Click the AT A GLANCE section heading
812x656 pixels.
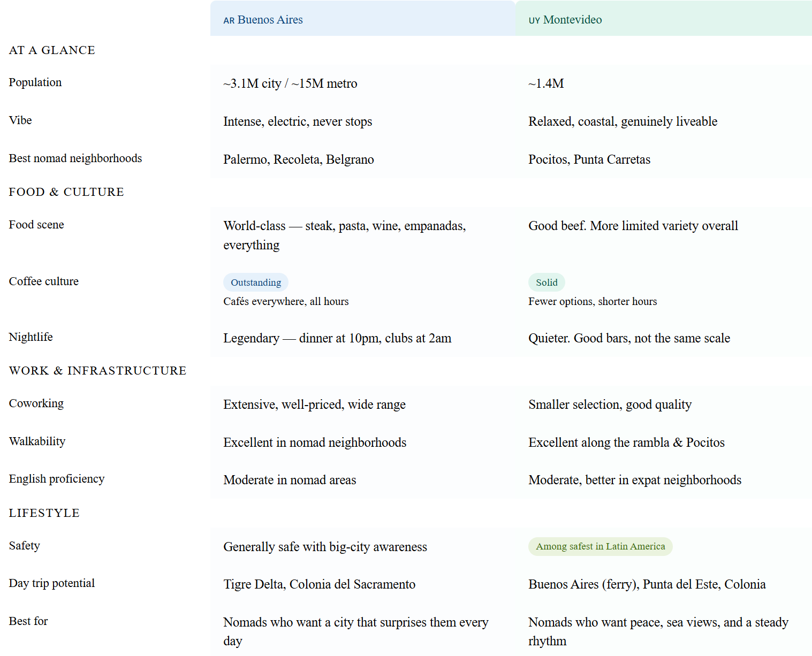pos(52,50)
